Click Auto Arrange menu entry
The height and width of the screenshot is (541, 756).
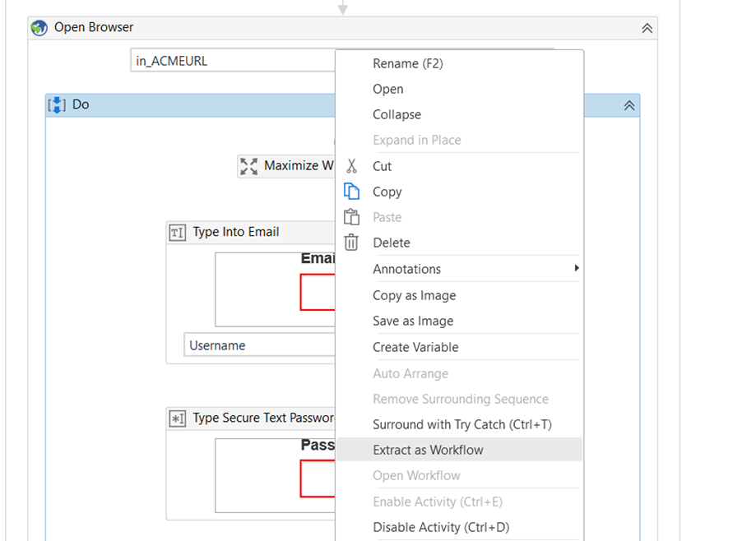[460, 373]
